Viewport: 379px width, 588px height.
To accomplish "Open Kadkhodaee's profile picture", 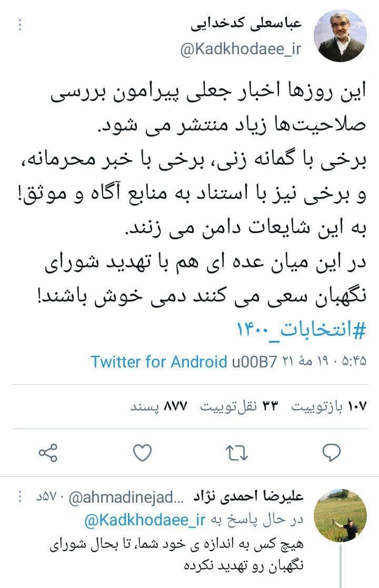I will tap(341, 36).
